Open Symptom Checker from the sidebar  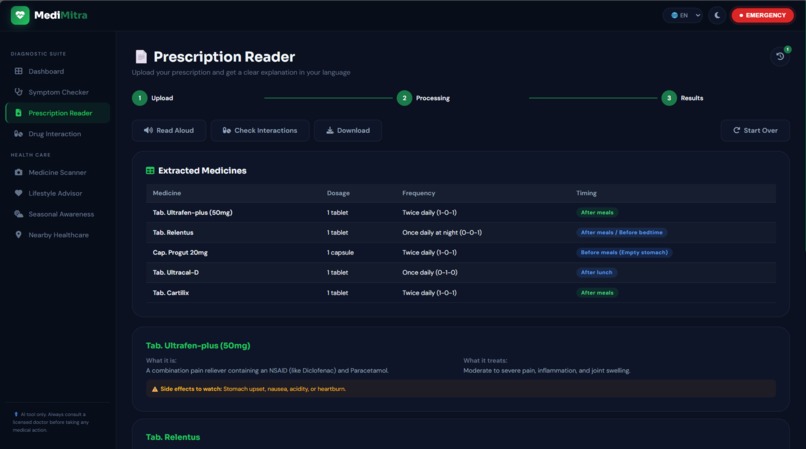(x=58, y=92)
